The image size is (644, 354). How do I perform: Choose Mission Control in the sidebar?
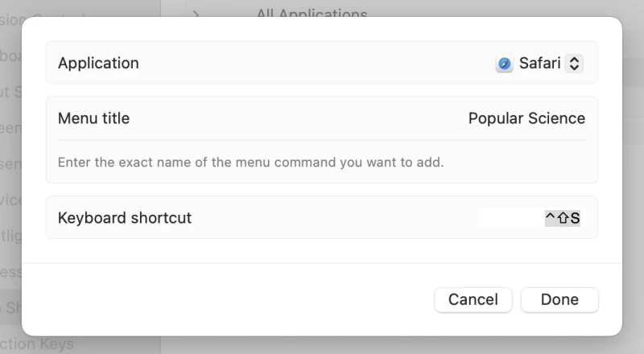point(10,20)
